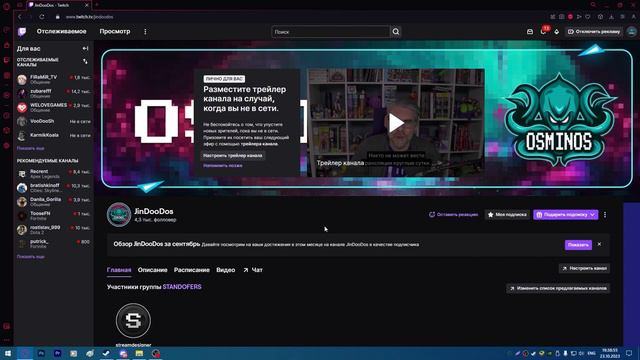
Task: Click the Напомнить позже link
Action: coord(223,166)
